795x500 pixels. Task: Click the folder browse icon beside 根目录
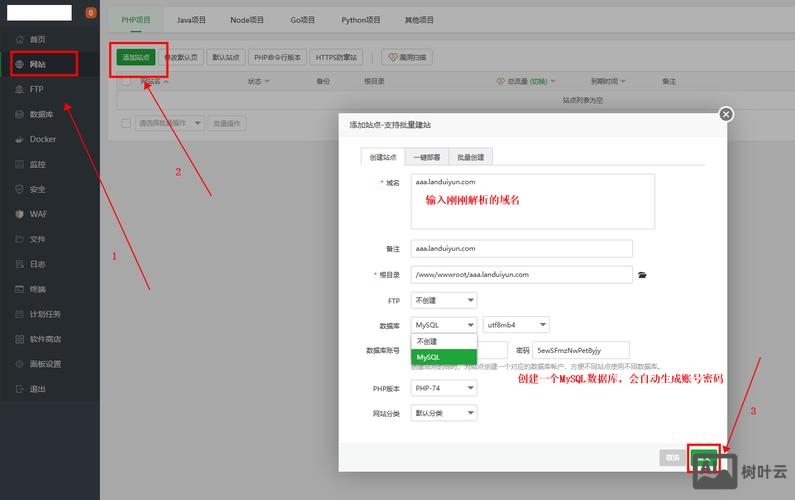[x=643, y=274]
